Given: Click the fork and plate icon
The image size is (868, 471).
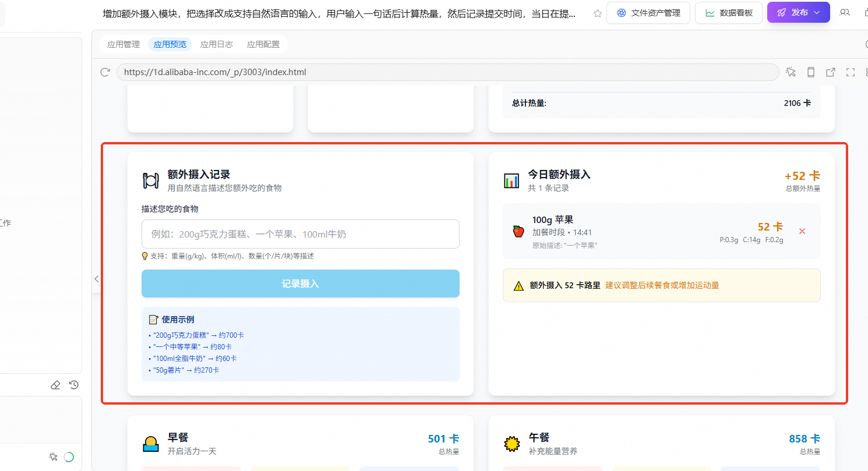Looking at the screenshot, I should (x=151, y=180).
